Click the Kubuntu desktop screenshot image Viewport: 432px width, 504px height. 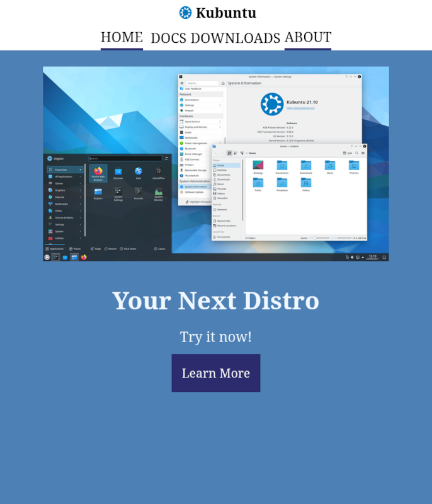tap(216, 164)
